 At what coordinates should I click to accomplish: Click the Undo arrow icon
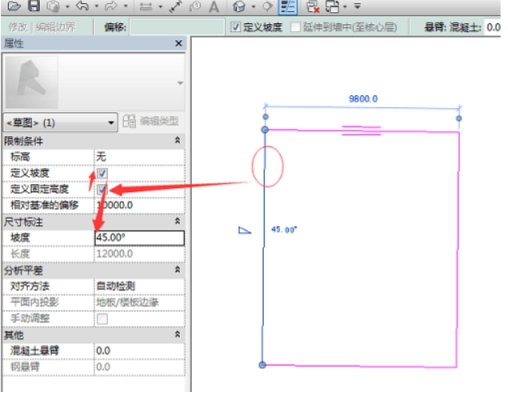(83, 6)
